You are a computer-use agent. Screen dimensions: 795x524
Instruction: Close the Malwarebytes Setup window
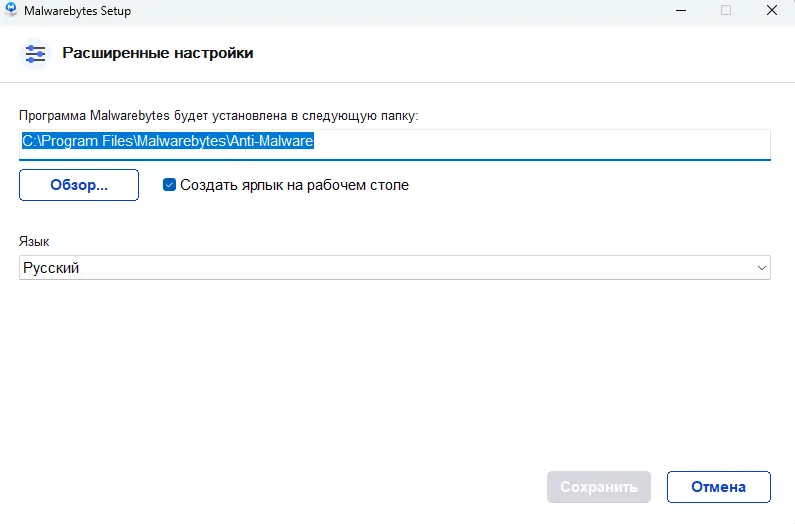pos(773,11)
